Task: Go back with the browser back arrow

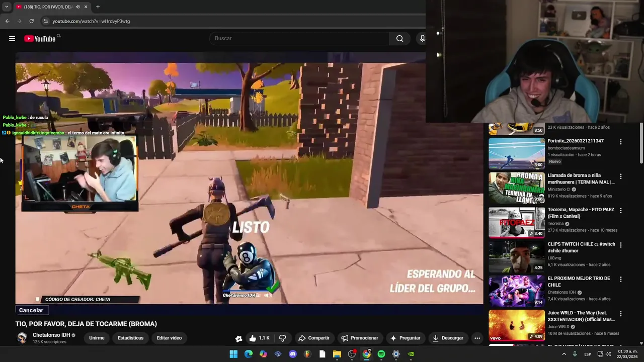Action: coord(7,21)
